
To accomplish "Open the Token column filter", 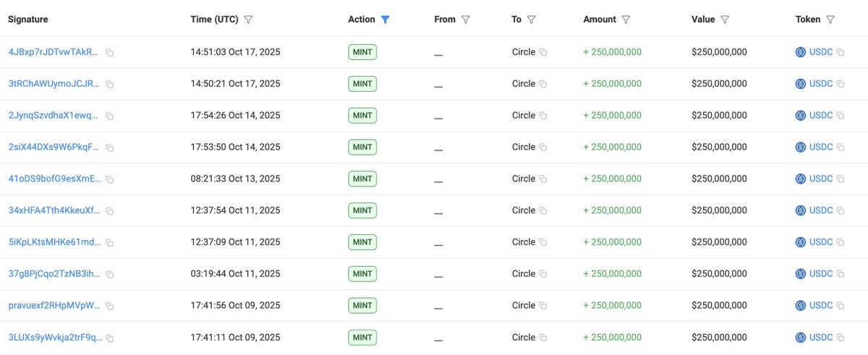I will coord(830,20).
